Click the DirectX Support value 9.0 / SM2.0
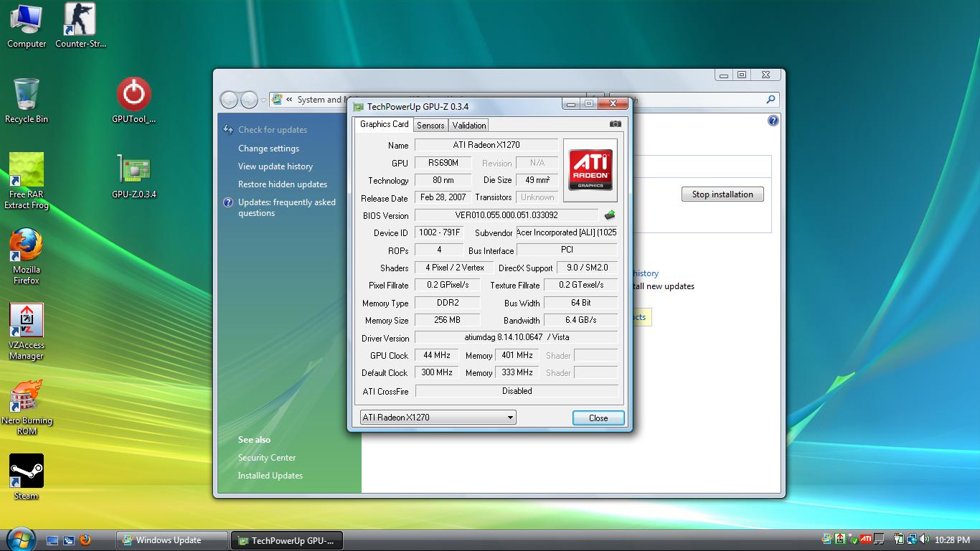Screen dimensions: 980x551 coord(588,268)
